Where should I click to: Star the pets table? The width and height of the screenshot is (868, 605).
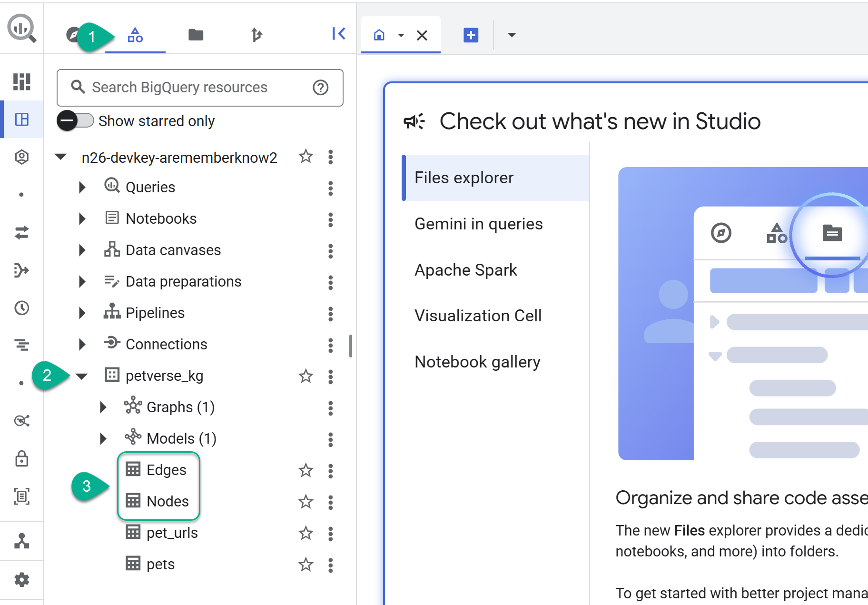(x=306, y=565)
